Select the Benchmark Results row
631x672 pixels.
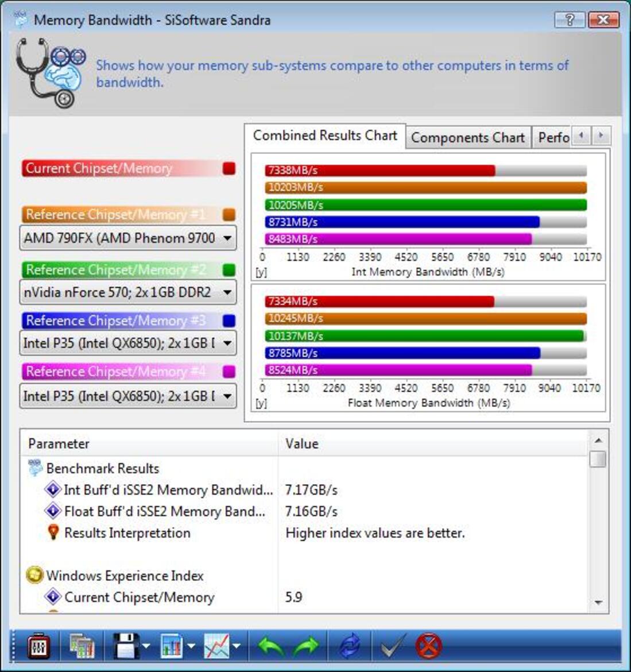103,468
